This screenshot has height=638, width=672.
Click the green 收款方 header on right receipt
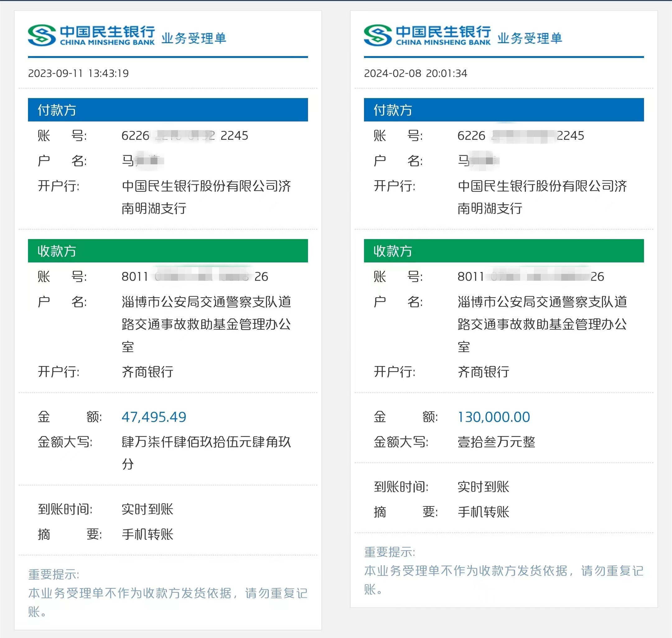504,251
